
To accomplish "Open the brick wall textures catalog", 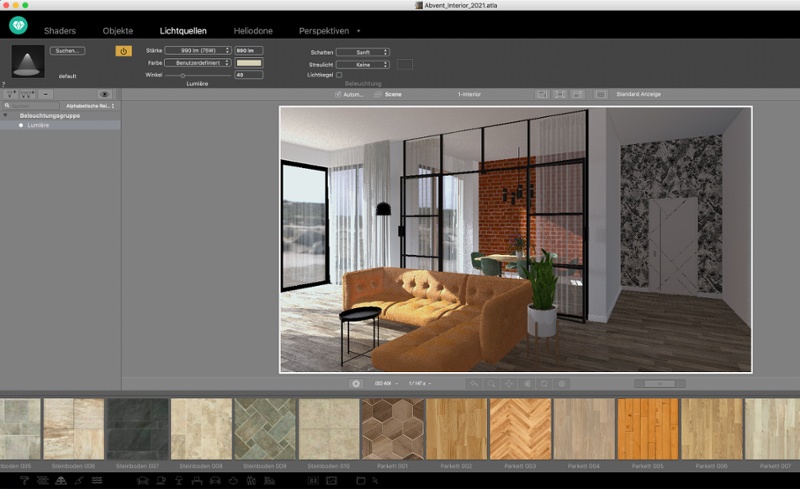I will (43, 480).
